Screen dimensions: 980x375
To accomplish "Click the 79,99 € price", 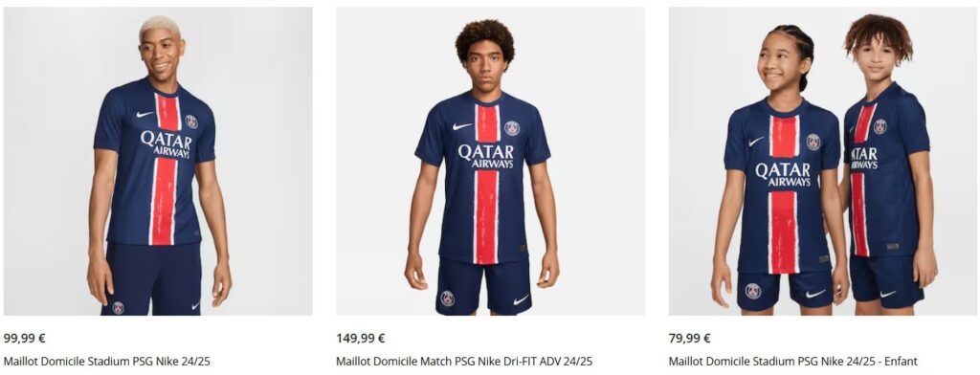I will coord(689,339).
